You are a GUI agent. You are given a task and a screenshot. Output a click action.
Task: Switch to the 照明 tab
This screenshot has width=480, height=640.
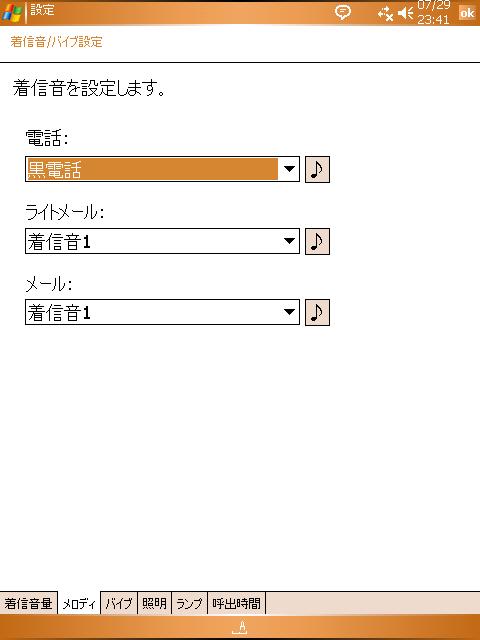tap(154, 603)
